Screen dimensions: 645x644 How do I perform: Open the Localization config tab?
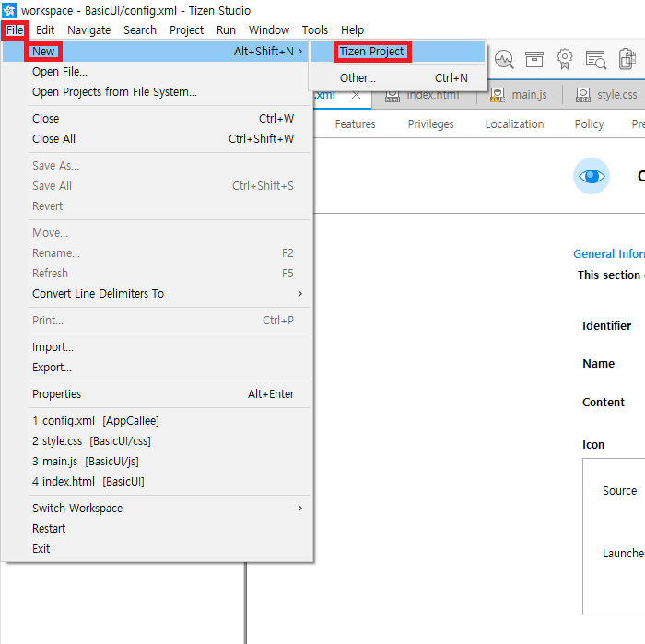click(x=514, y=124)
